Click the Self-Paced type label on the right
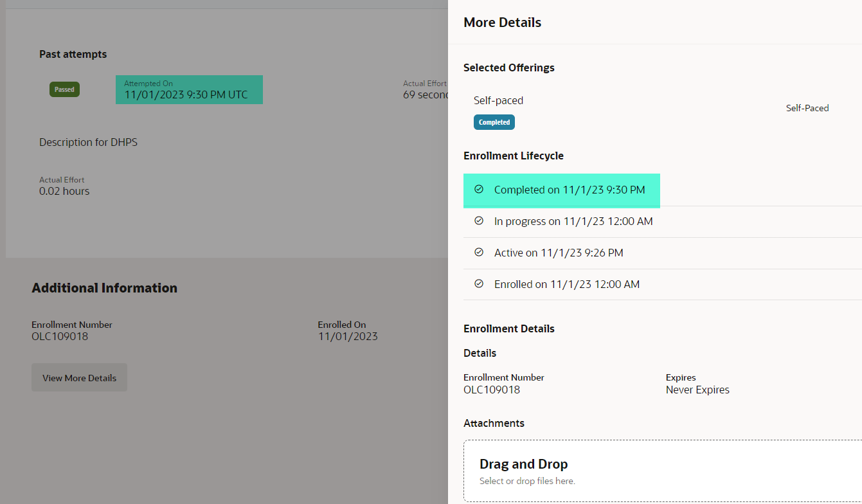Screen dimensions: 862x504 pos(807,108)
